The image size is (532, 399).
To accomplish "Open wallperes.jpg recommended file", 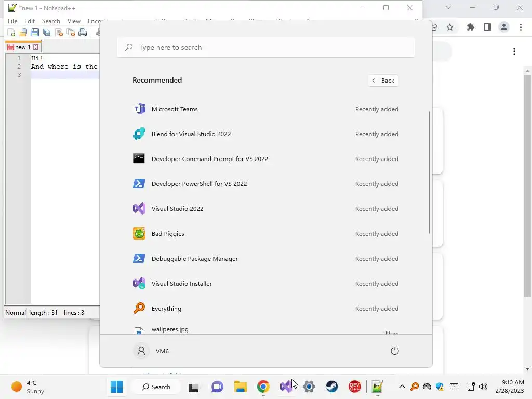I will (265, 329).
